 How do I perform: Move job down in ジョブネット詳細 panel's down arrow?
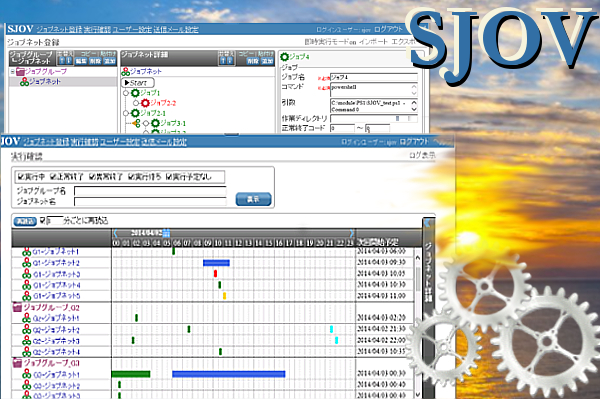click(230, 61)
